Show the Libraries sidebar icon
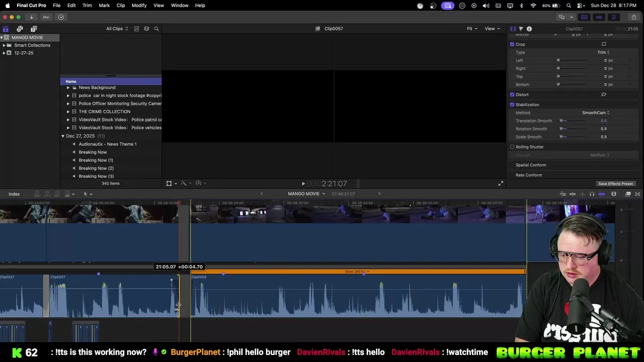The image size is (644, 362). (6, 29)
